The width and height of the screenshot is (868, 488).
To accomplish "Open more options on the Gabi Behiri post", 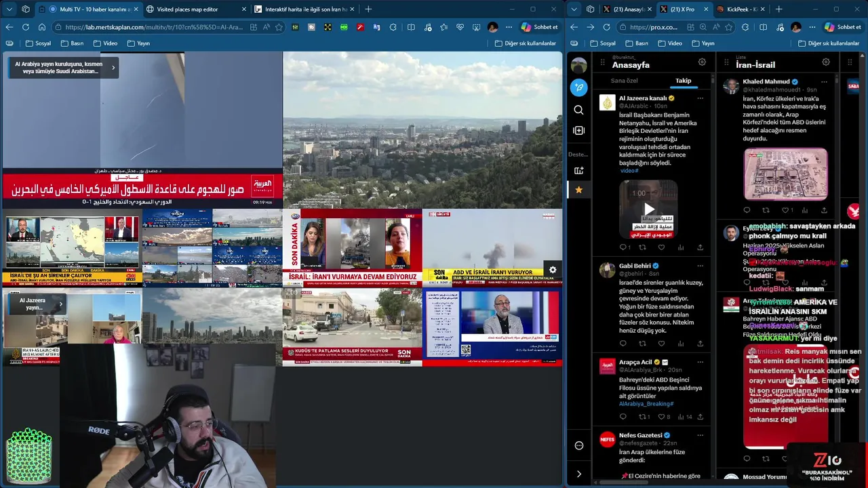I will 700,266.
